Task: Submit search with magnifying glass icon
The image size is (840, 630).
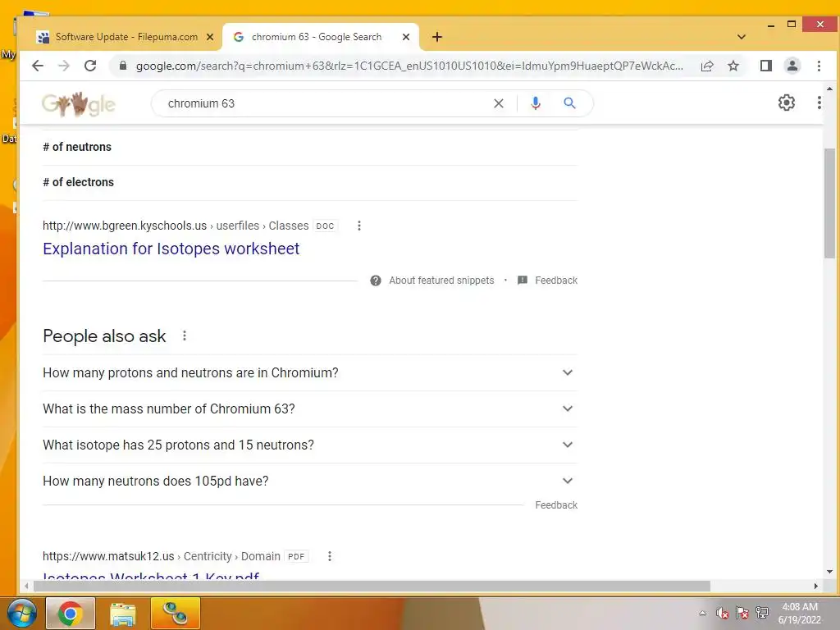Action: (569, 103)
